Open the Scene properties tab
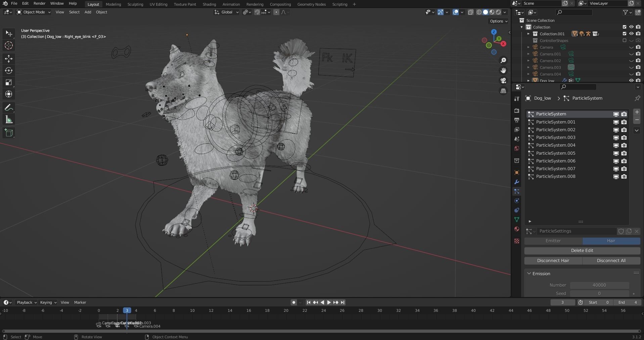Screen dimensions: 644x340 point(517,139)
